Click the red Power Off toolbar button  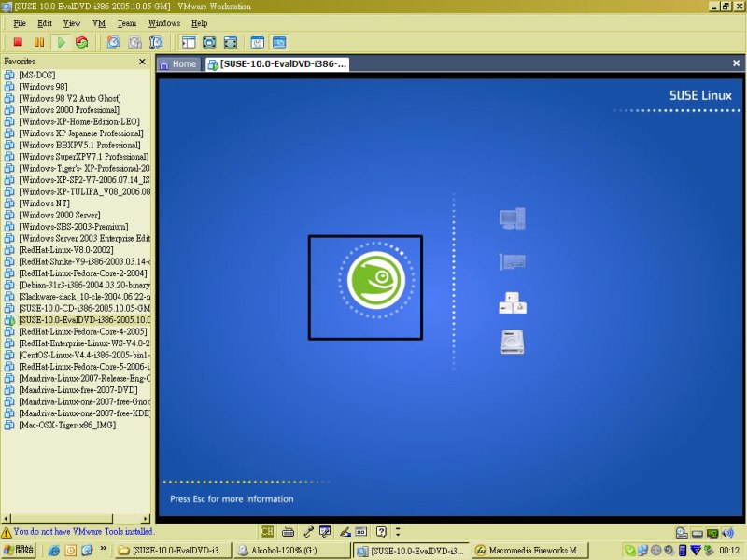pos(18,42)
